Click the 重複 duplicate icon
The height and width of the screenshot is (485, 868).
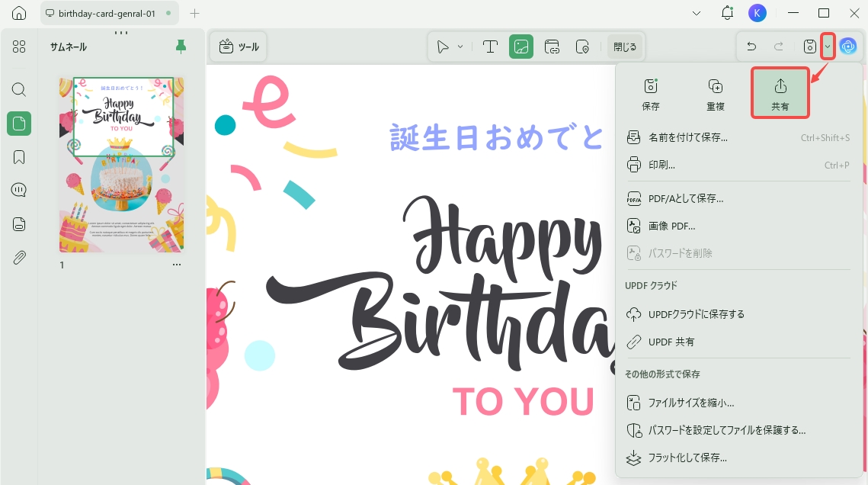[716, 93]
